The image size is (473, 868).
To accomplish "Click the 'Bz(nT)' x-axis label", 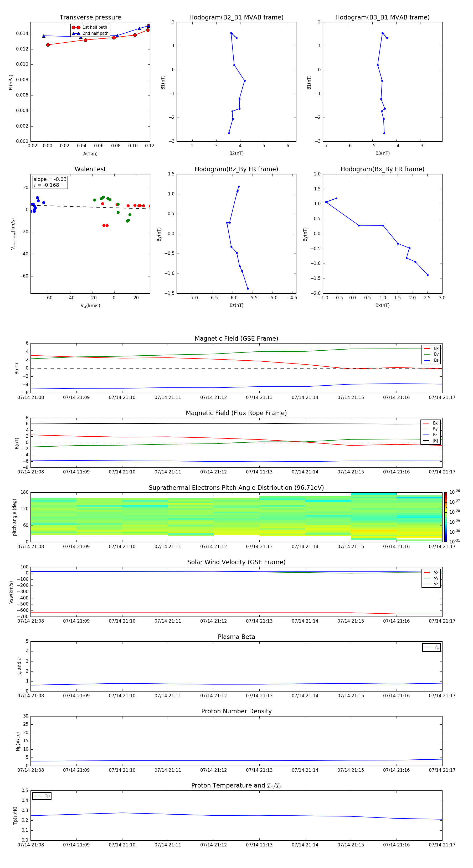I will pos(236,305).
